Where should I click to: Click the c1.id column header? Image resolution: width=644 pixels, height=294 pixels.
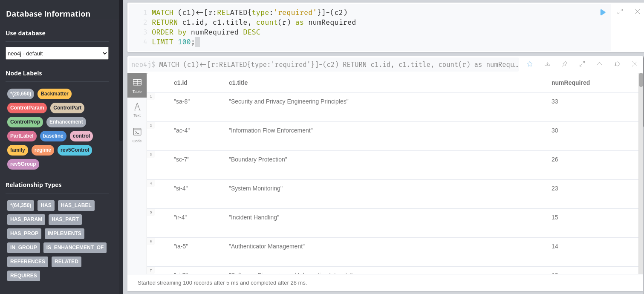(181, 83)
